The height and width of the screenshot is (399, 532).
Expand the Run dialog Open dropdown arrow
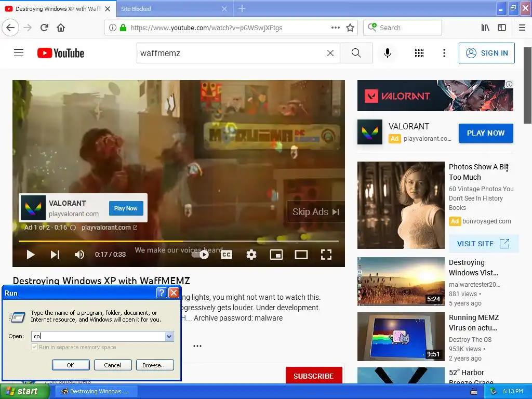169,336
